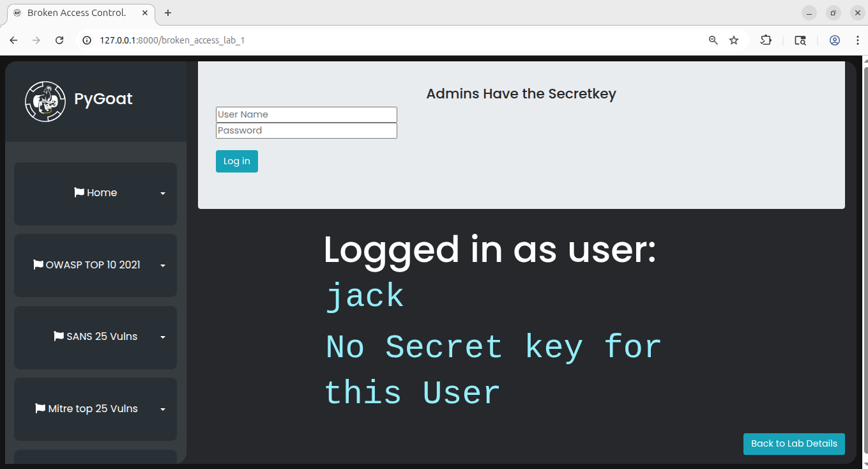Click the PyGoat logo icon
The width and height of the screenshot is (868, 469).
pos(45,101)
